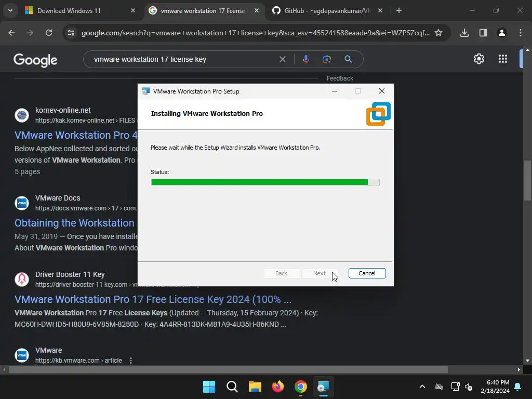
Task: Reload the Google search page
Action: [49, 33]
